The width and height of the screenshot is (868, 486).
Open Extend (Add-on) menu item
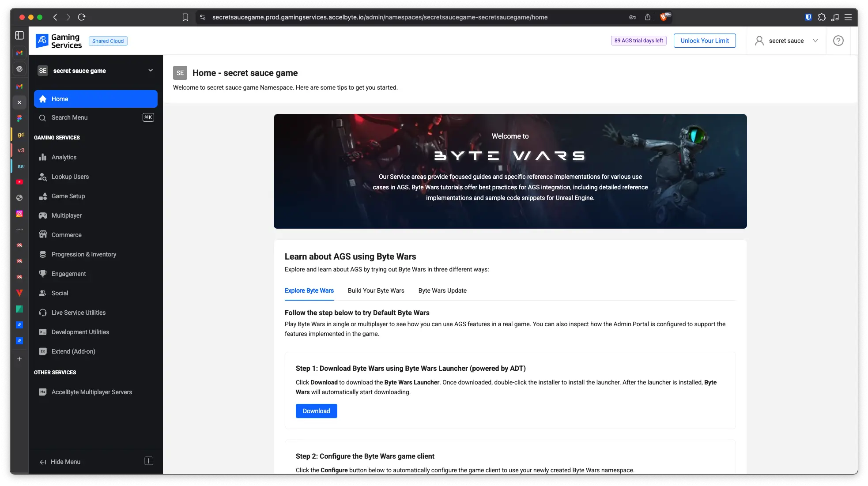[x=96, y=351]
